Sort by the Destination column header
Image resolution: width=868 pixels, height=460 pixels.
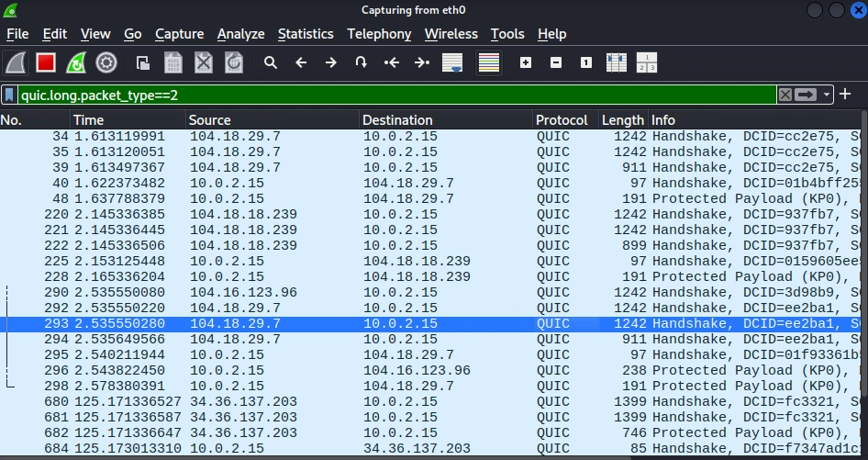446,120
